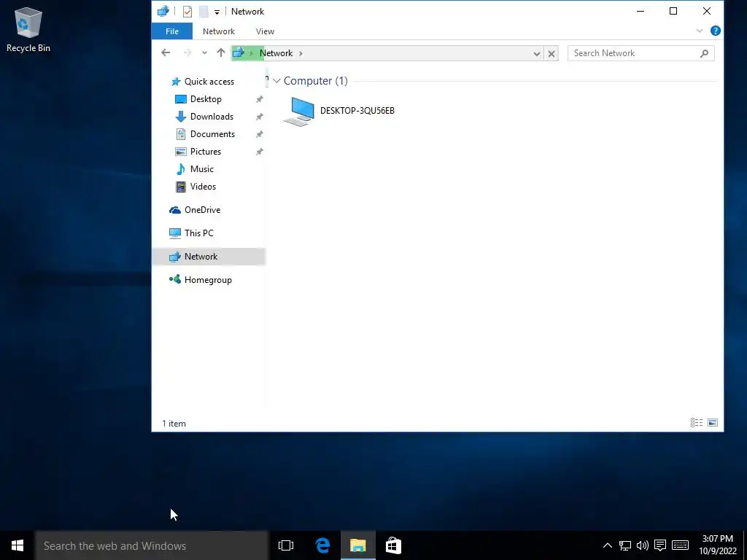The width and height of the screenshot is (747, 560).
Task: Open Videos in the navigation pane
Action: click(203, 187)
